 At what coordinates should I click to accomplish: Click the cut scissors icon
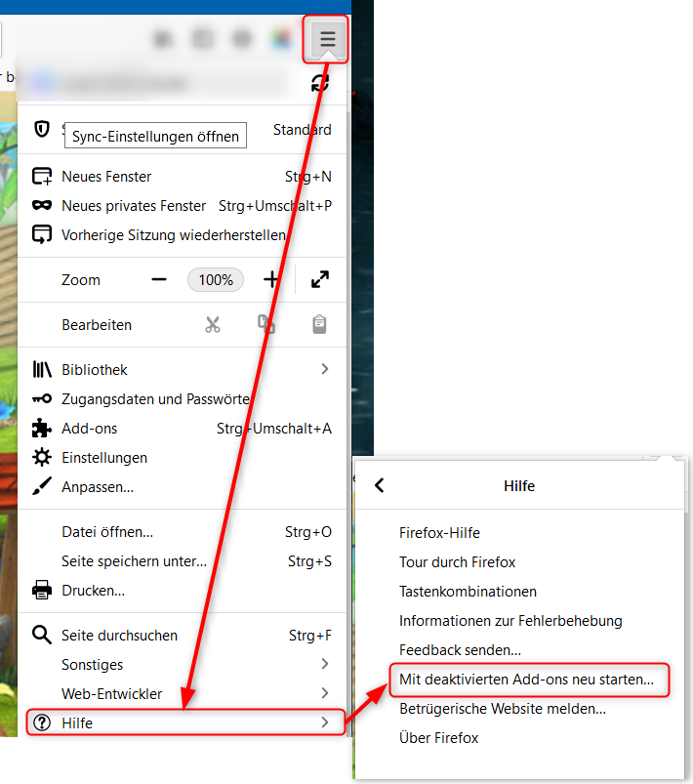[x=213, y=324]
